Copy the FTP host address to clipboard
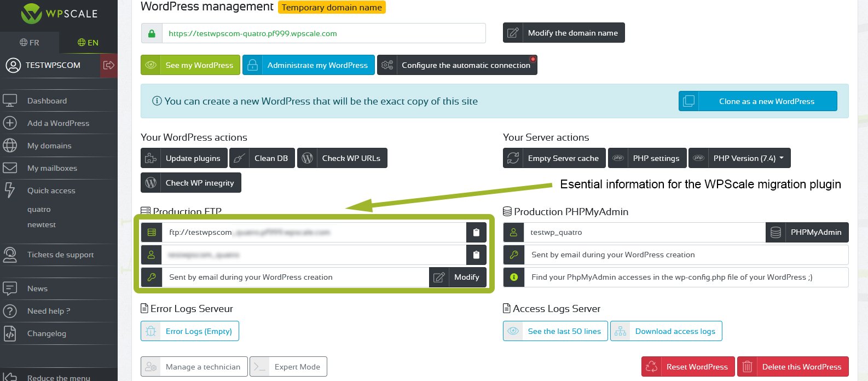 (x=476, y=233)
